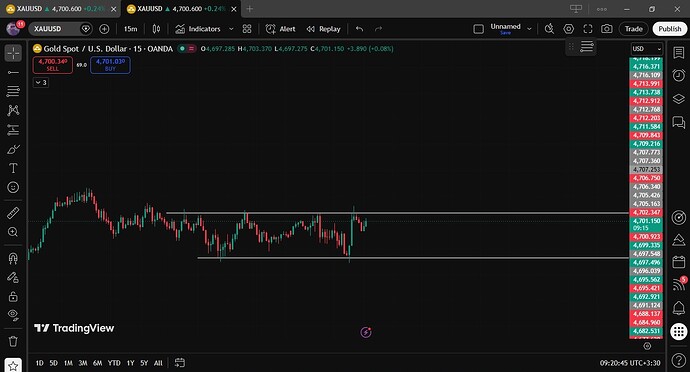Enter fullscreen chart mode
The height and width of the screenshot is (372, 690).
click(588, 29)
